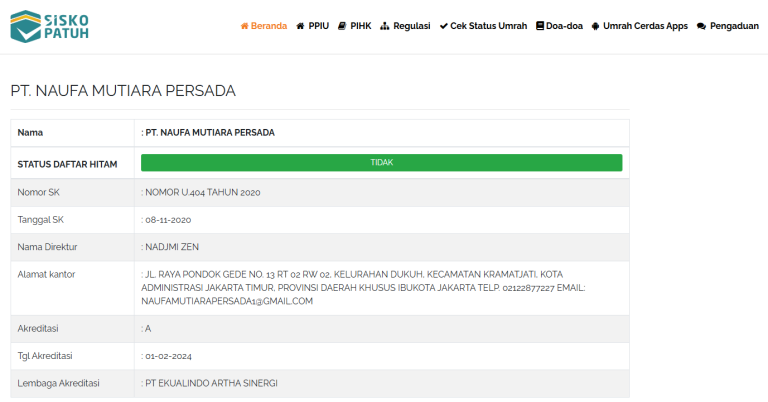This screenshot has height=402, width=768.
Task: Select the accreditation grade A
Action: [146, 329]
